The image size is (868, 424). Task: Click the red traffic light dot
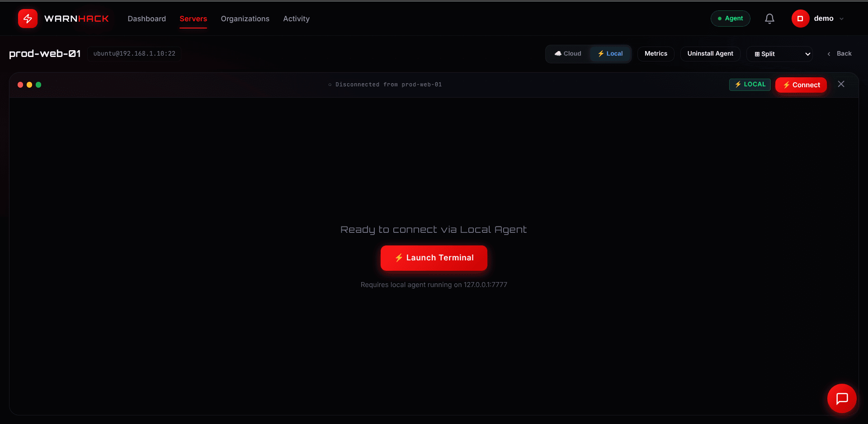20,85
